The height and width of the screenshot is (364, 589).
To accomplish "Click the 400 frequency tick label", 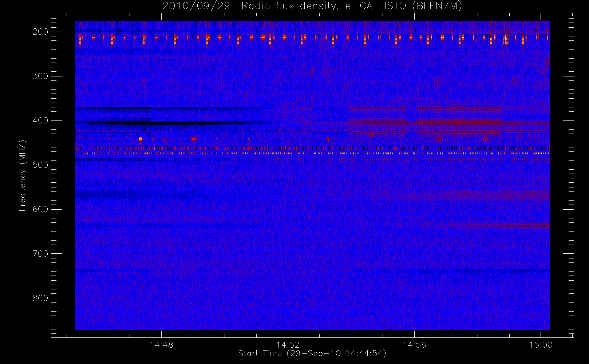I will pyautogui.click(x=40, y=120).
